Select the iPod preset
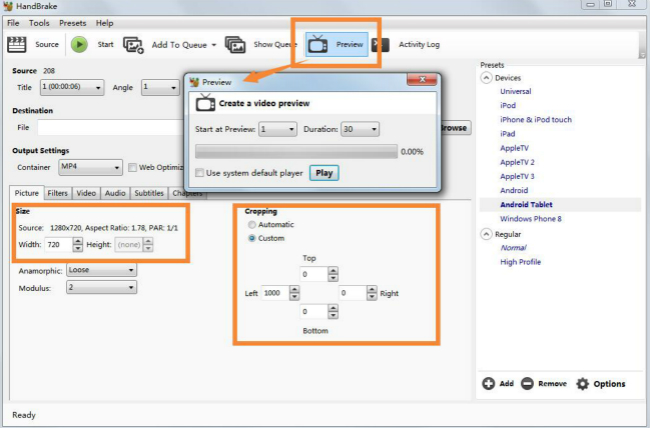Image resolution: width=650 pixels, height=428 pixels. pyautogui.click(x=508, y=106)
